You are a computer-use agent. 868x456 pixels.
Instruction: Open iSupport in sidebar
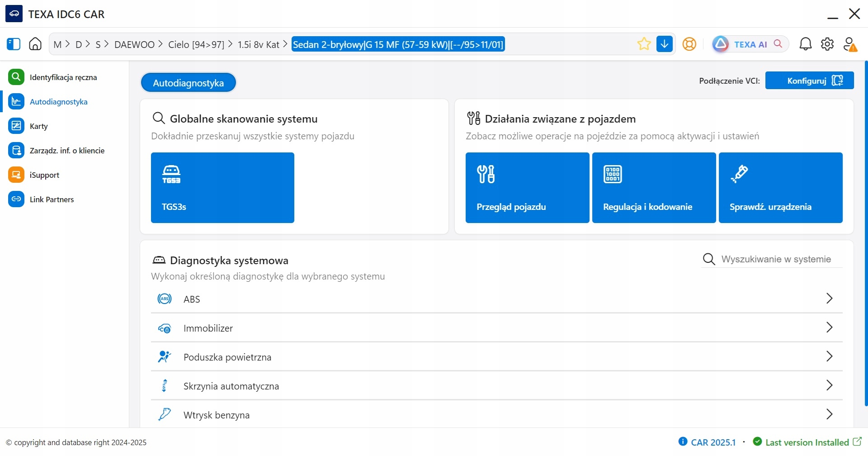[x=44, y=175]
